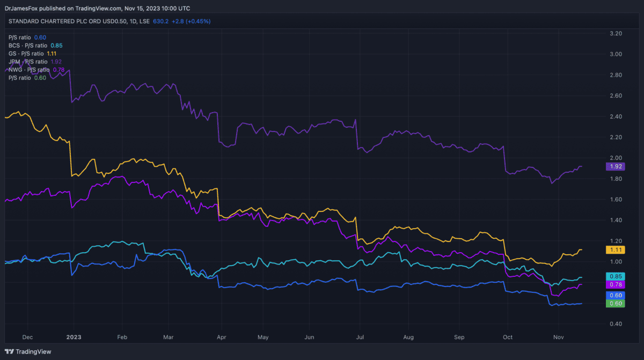
Task: Select the Jul marker on the time axis
Action: point(360,337)
